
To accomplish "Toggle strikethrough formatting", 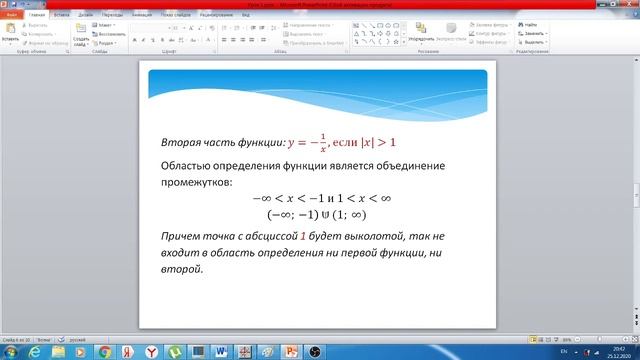I will pyautogui.click(x=171, y=40).
